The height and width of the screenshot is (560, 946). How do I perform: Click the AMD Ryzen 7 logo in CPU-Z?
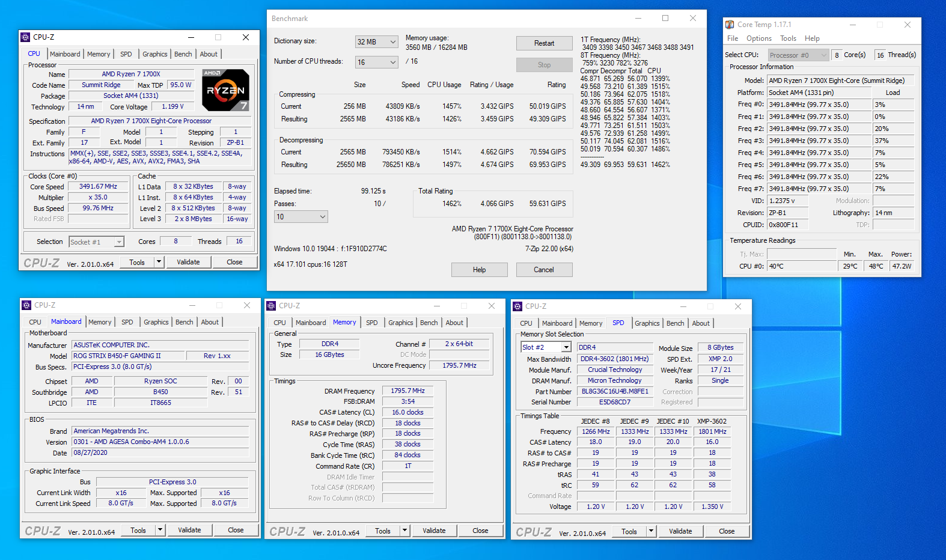[x=225, y=90]
